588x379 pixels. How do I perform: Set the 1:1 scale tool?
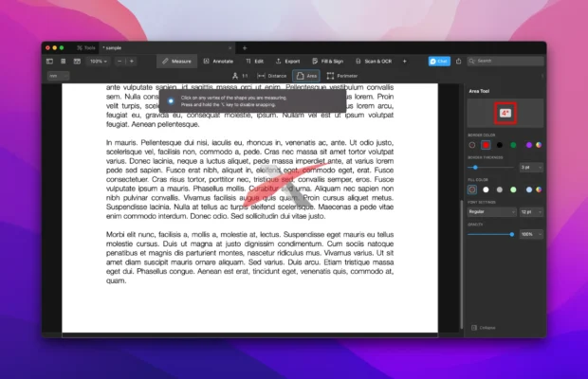point(240,76)
